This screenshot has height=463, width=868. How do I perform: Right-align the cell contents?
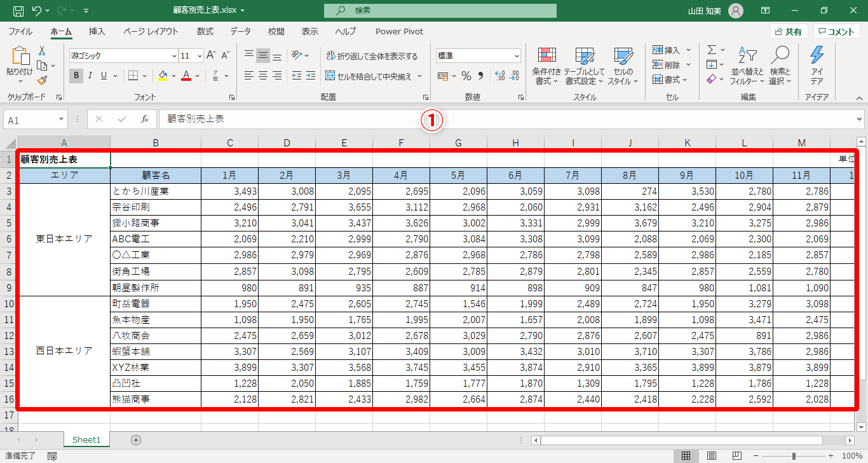pos(277,76)
